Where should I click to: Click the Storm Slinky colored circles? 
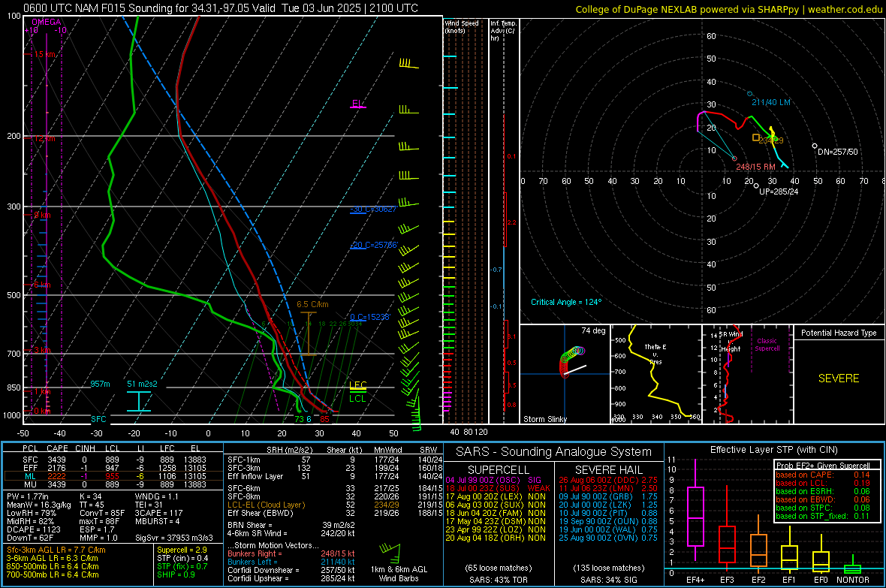[571, 360]
